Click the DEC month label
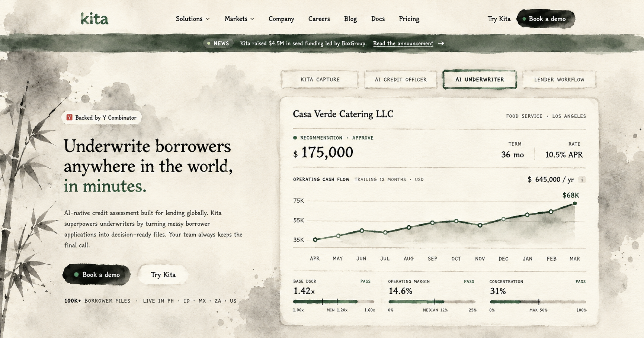 503,259
